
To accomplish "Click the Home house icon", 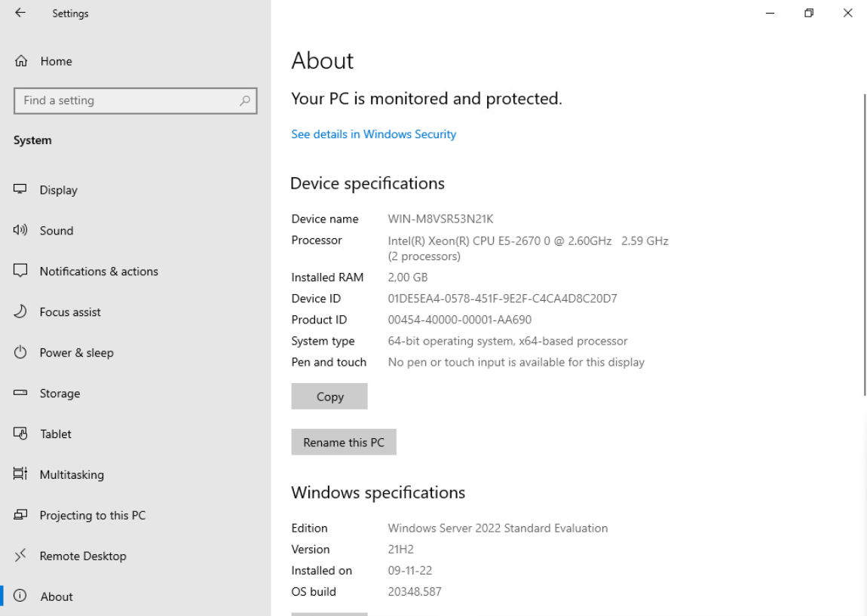I will 21,61.
